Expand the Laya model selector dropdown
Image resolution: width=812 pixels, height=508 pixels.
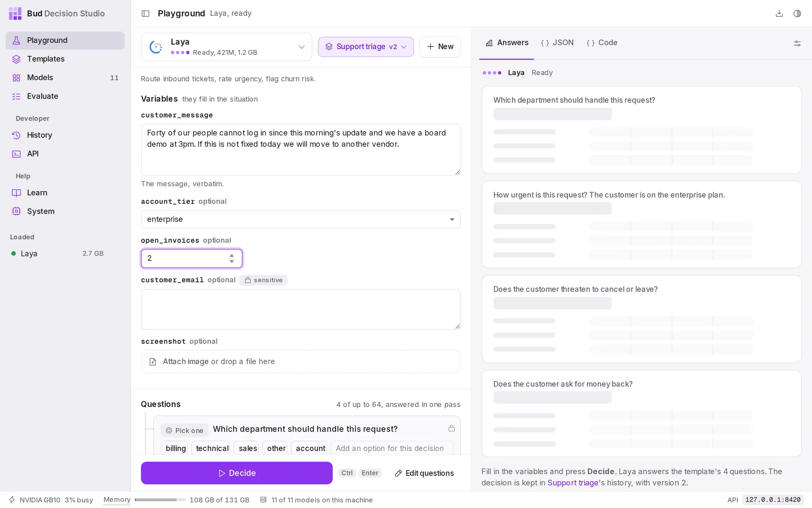227,47
